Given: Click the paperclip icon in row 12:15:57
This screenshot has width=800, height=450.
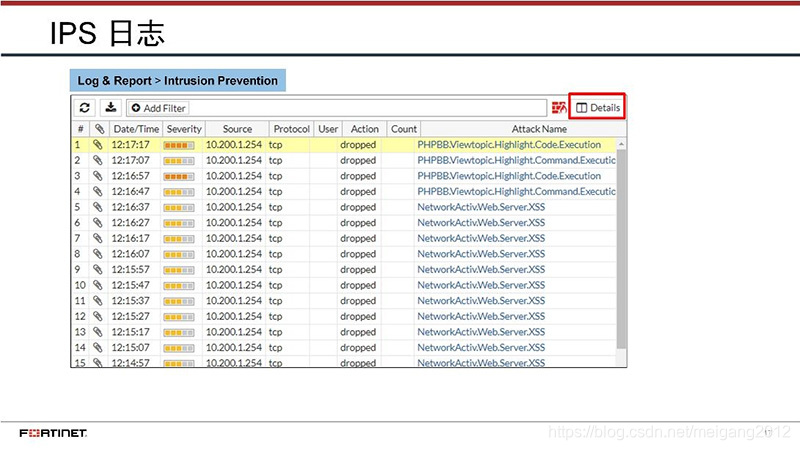Looking at the screenshot, I should click(x=97, y=269).
